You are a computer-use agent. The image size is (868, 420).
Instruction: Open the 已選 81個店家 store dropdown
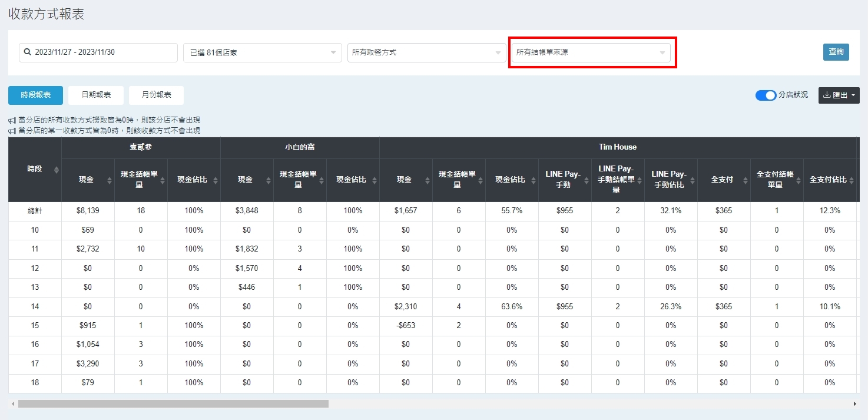click(x=262, y=52)
